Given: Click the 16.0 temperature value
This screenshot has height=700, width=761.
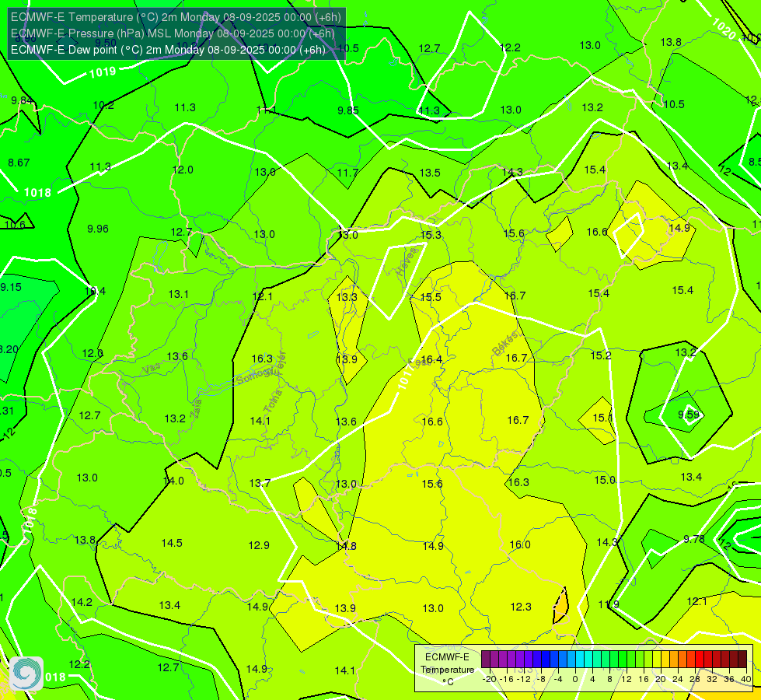Looking at the screenshot, I should click(x=520, y=545).
